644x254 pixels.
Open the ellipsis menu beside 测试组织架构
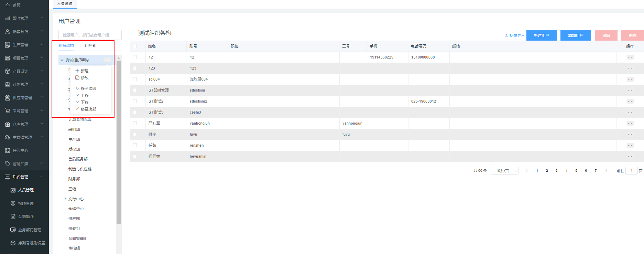click(x=108, y=60)
